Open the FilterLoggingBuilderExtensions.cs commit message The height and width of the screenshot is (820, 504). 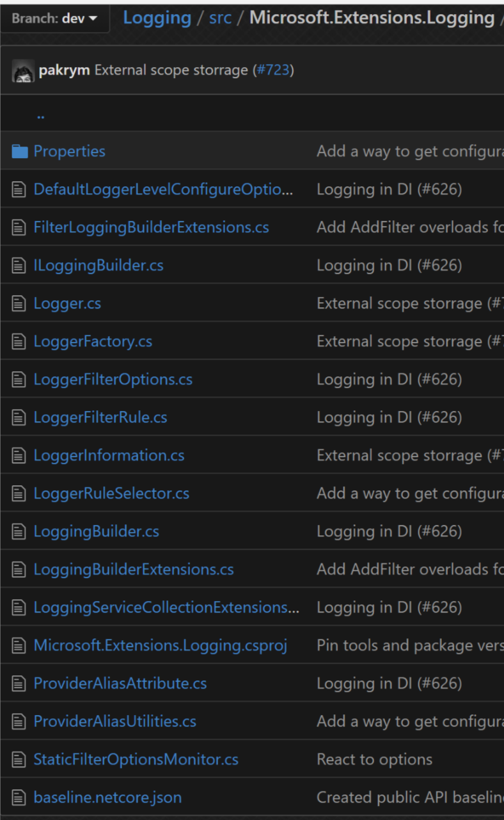tap(410, 227)
